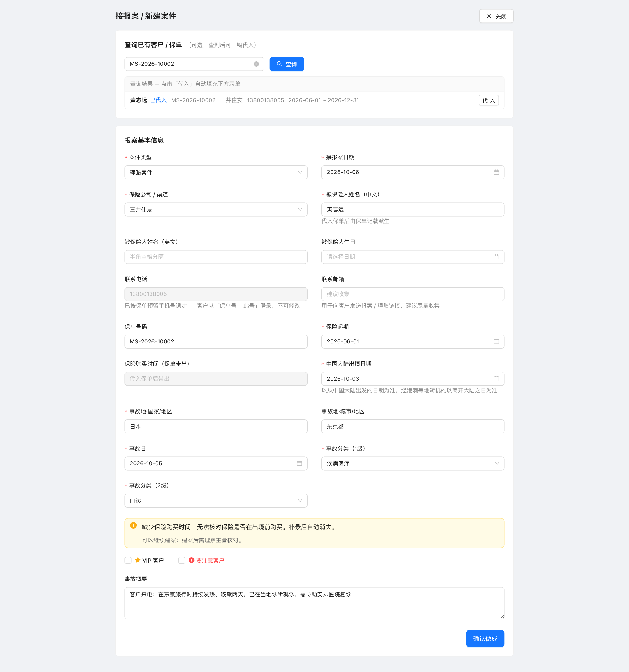Viewport: 629px width, 672px height.
Task: Expand the 保险公司 / 渠道 dropdown
Action: [216, 210]
